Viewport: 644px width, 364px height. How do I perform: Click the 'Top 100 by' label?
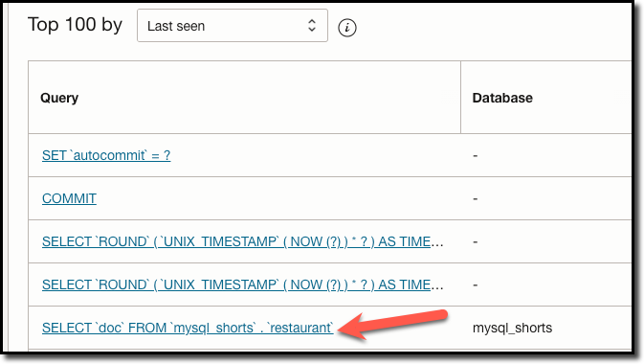click(x=75, y=25)
